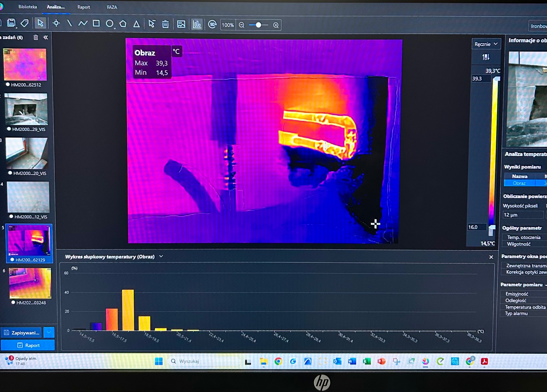Open the Biblioteka tab
547x392 pixels.
pos(28,7)
